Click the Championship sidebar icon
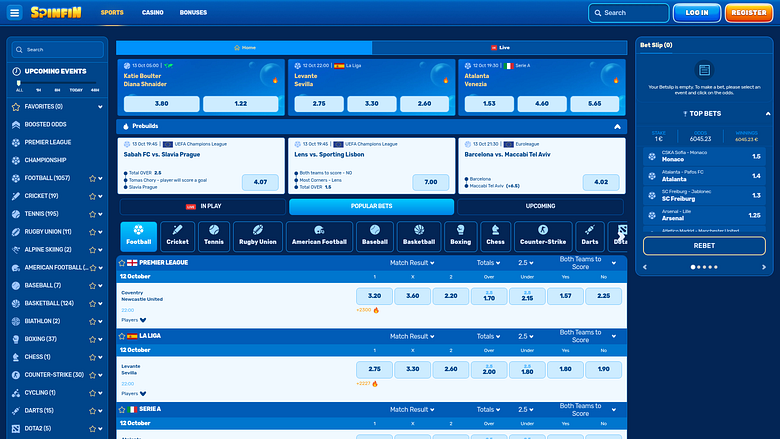The image size is (780, 439). click(x=16, y=160)
